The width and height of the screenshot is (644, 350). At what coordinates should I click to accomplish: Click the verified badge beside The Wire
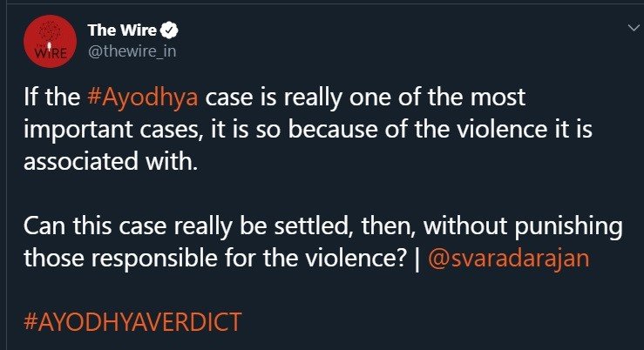[173, 31]
